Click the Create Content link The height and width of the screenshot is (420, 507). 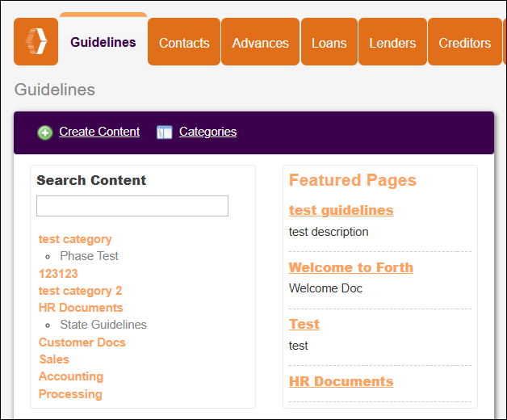[x=99, y=132]
